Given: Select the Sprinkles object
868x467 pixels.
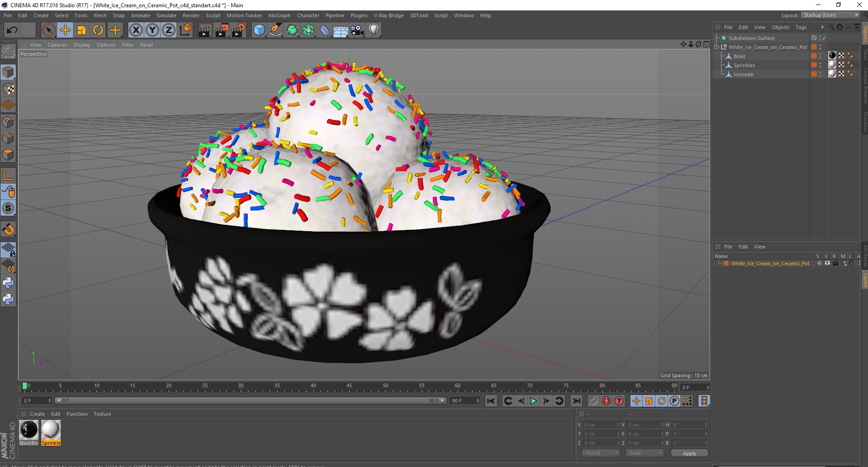Looking at the screenshot, I should click(744, 65).
